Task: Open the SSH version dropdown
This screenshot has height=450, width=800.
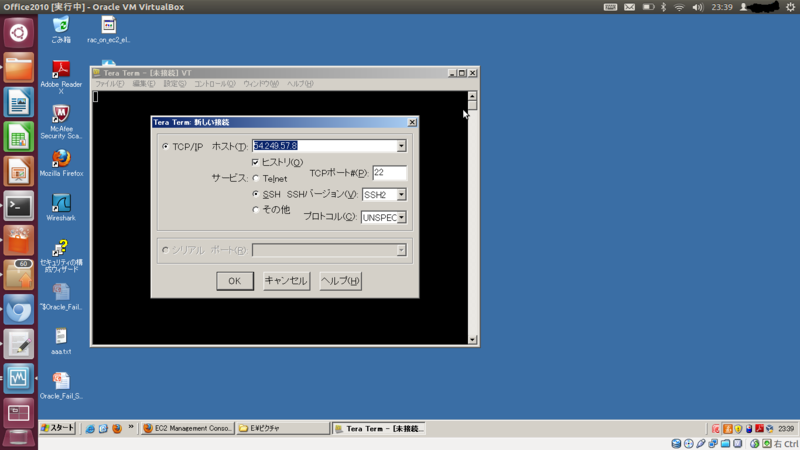Action: click(402, 194)
